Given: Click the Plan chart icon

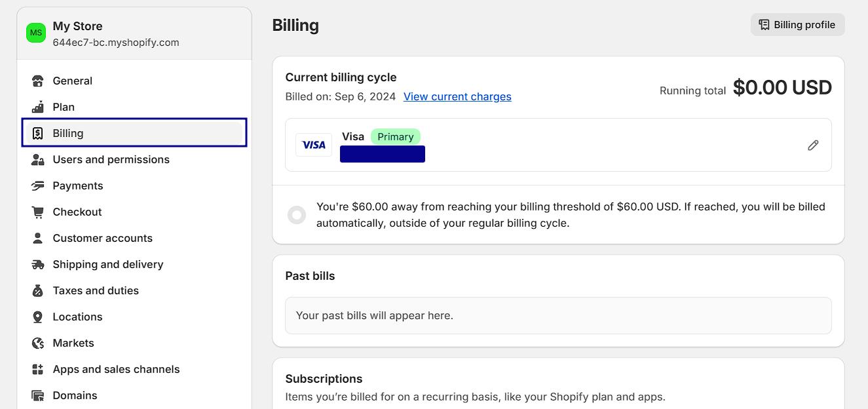Looking at the screenshot, I should 38,107.
